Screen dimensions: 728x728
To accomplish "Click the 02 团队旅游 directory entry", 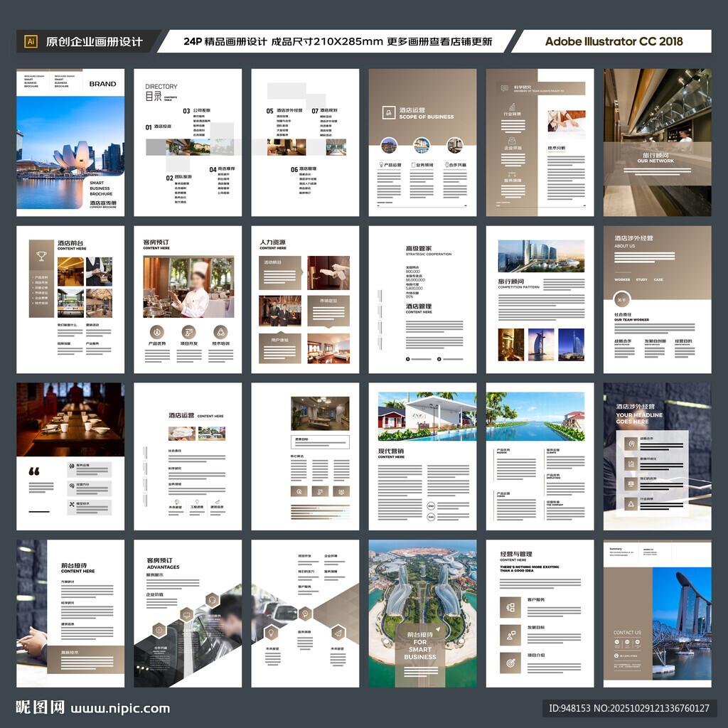I will tap(178, 177).
